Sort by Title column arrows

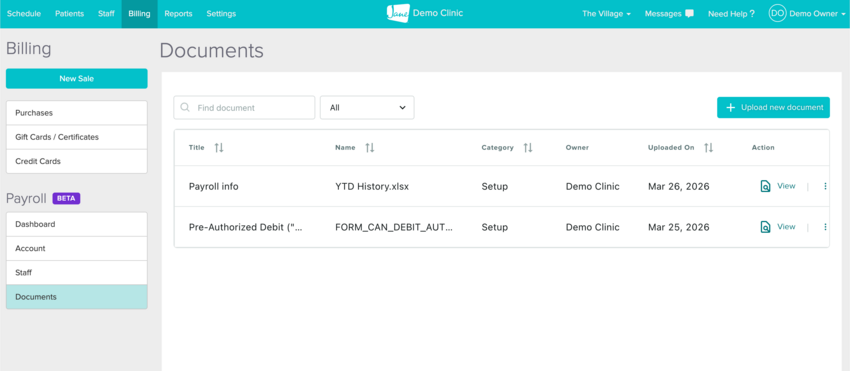click(x=219, y=148)
